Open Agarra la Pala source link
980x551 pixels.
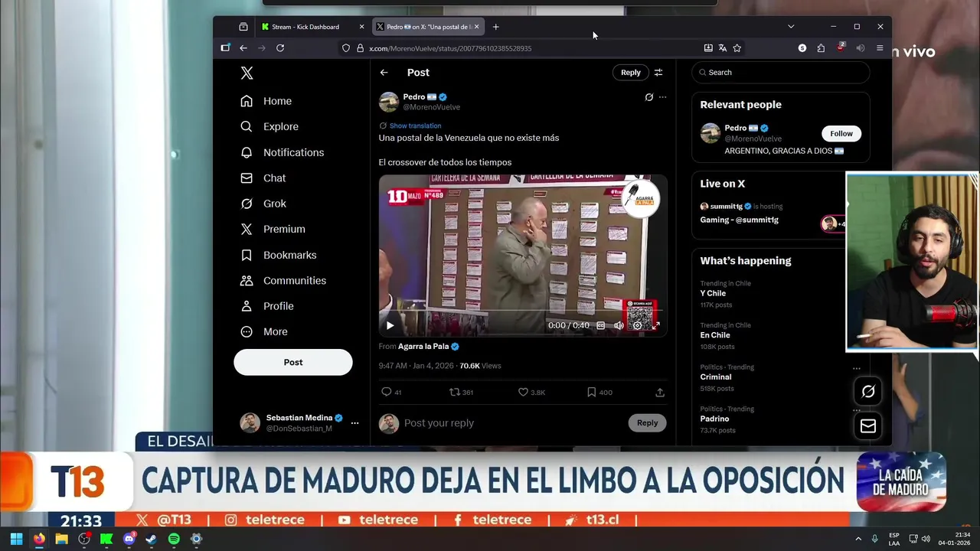point(423,347)
